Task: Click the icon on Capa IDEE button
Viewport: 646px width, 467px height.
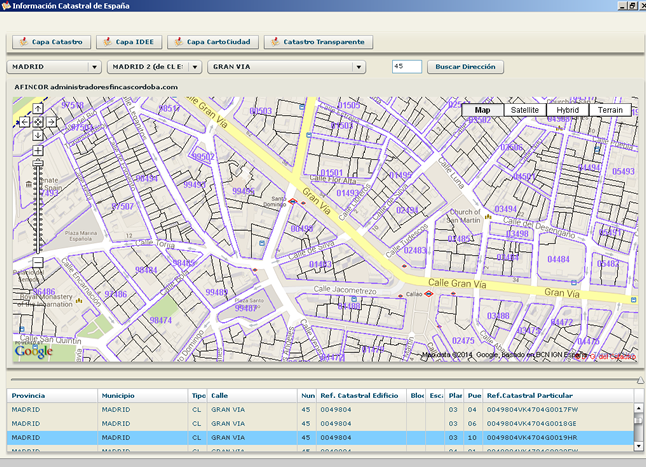Action: click(x=107, y=42)
